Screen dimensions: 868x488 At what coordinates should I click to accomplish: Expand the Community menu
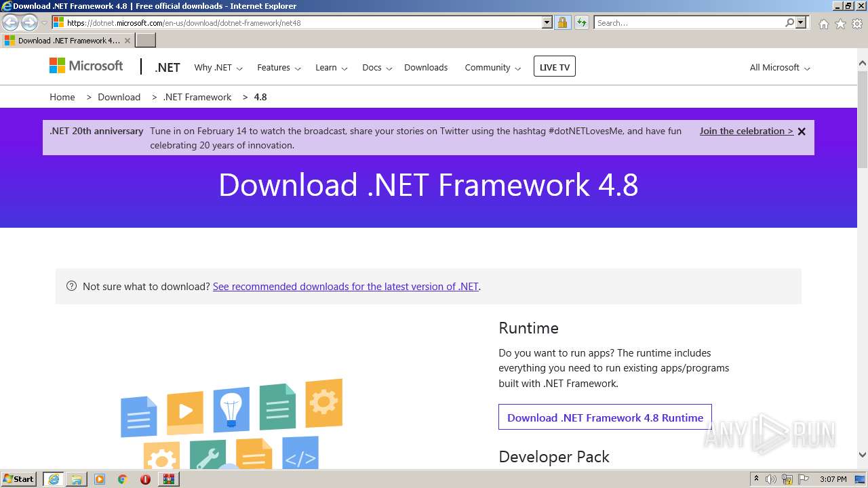492,68
